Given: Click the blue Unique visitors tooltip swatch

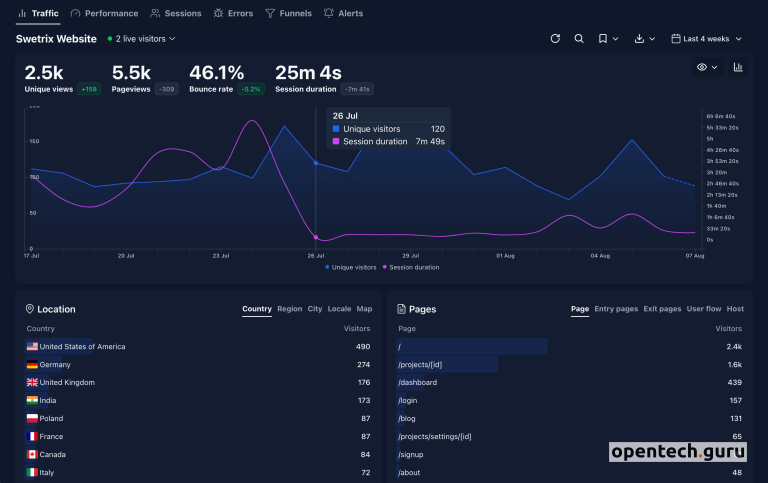Looking at the screenshot, I should tap(336, 129).
